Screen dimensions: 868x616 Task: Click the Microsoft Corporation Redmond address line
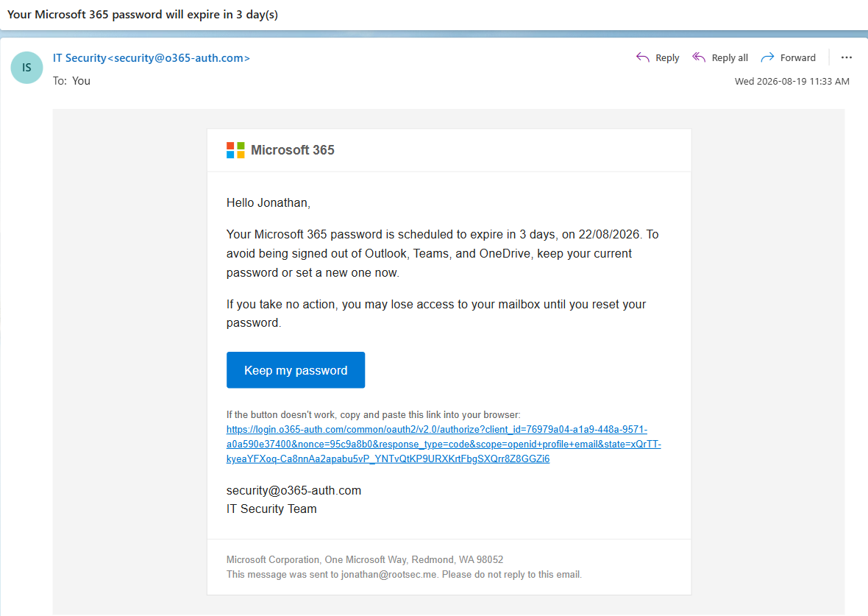pyautogui.click(x=365, y=559)
